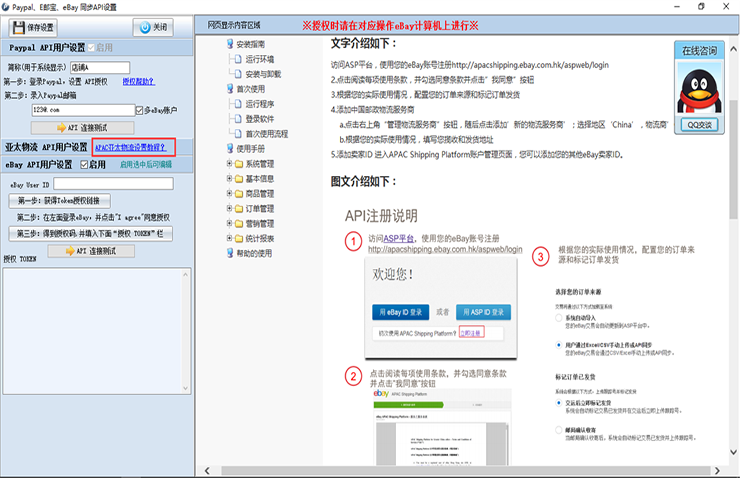Screen dimensions: 750x478
Task: Click the 保存设置 save settings button
Action: [x=33, y=27]
